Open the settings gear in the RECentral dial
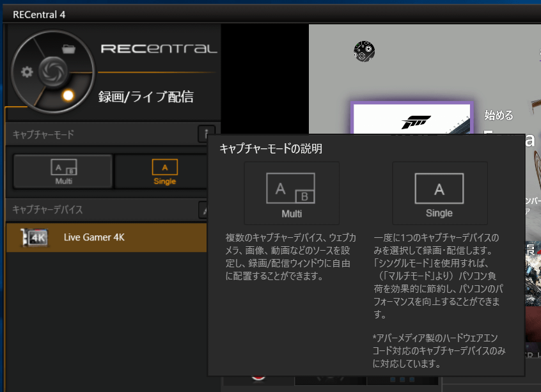The height and width of the screenshot is (392, 541). [x=27, y=72]
